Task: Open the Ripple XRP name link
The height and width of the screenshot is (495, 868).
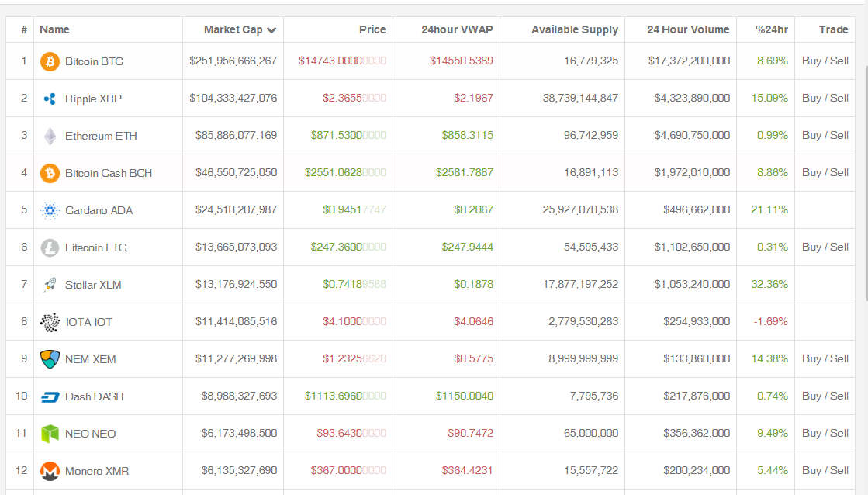Action: [x=93, y=99]
